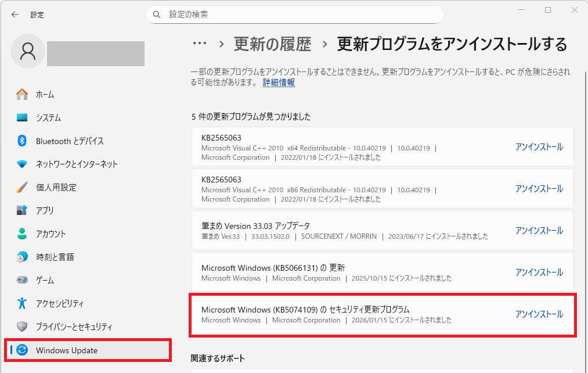Click the Windows Update sync icon
The width and height of the screenshot is (588, 373).
pyautogui.click(x=22, y=350)
